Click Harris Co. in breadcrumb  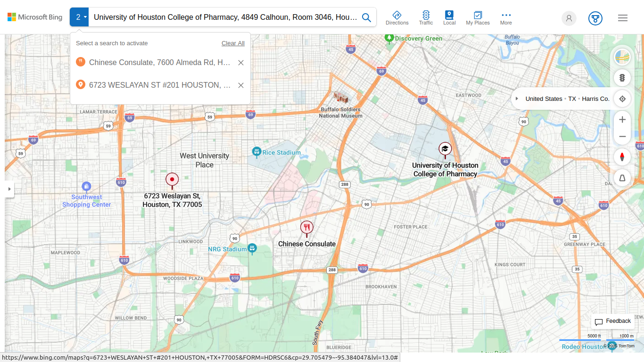(595, 99)
